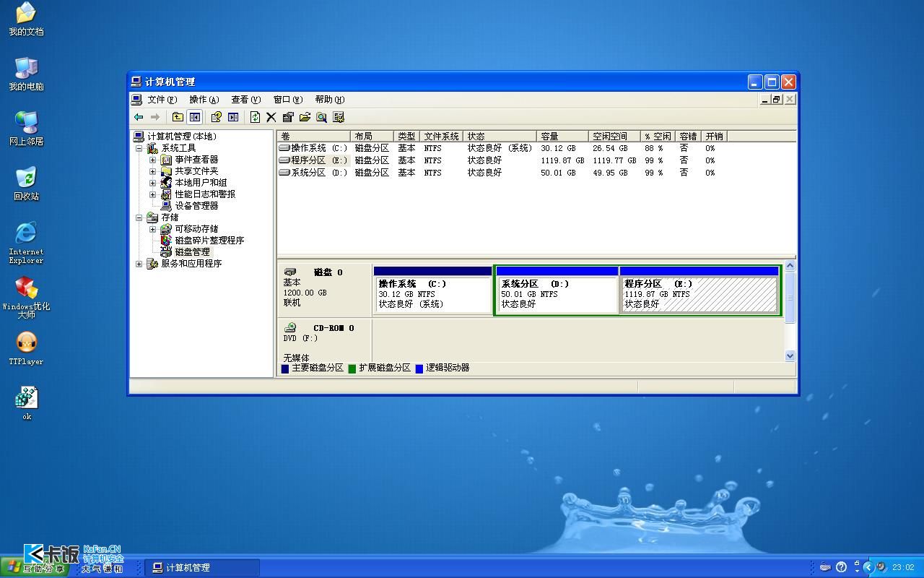The height and width of the screenshot is (578, 924).
Task: Click the 扩展磁盘分区 legend color swatch
Action: click(x=352, y=368)
